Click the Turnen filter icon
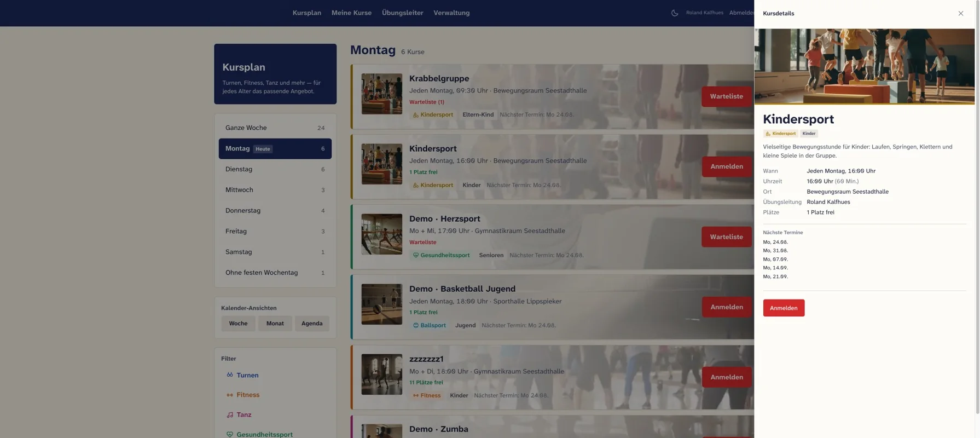The height and width of the screenshot is (438, 980). click(x=230, y=375)
